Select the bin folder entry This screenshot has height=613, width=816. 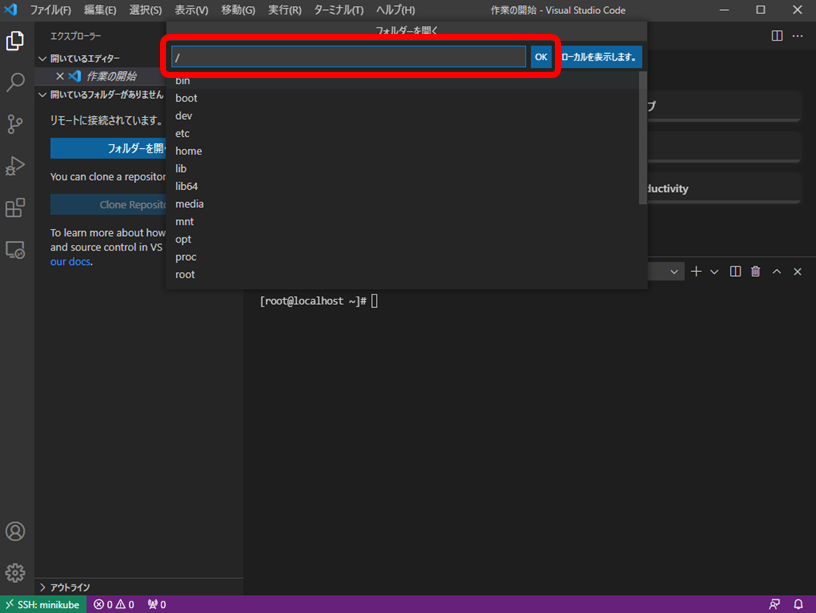(402, 81)
